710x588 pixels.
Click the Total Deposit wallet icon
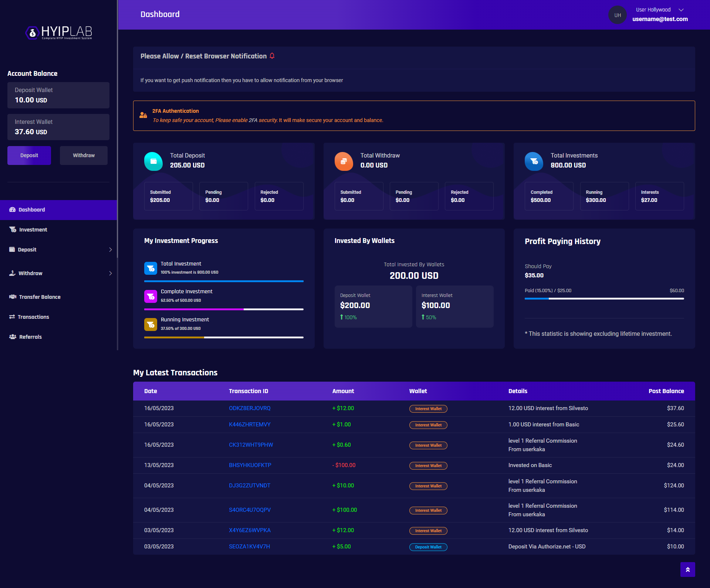(x=153, y=161)
